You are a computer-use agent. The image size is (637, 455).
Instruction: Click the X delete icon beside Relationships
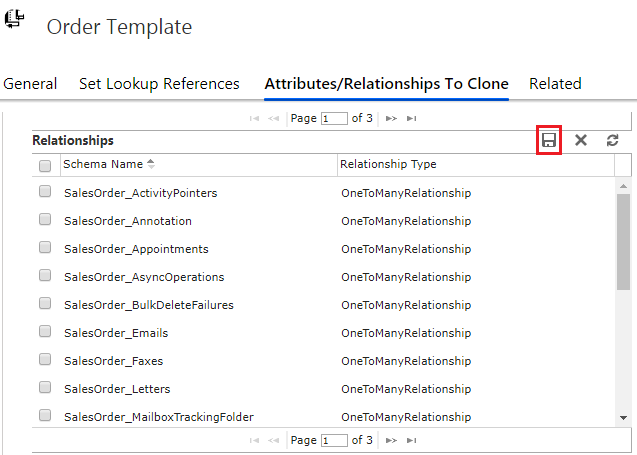(581, 140)
